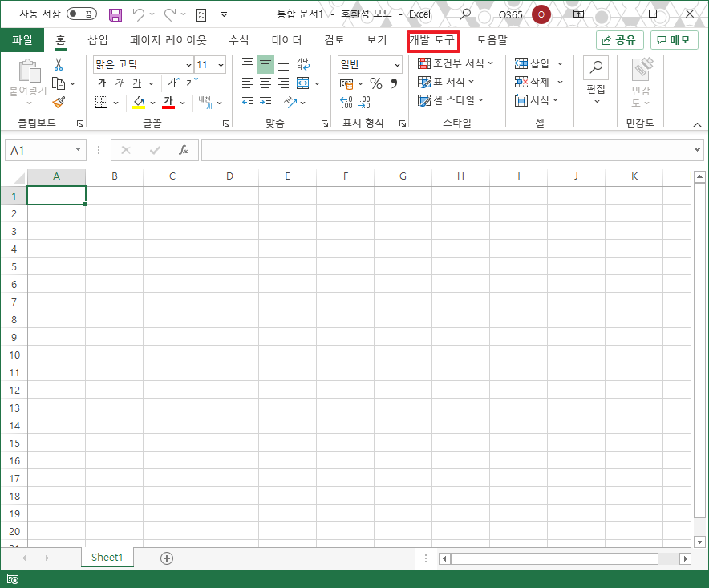Select the Sheet1 tab
This screenshot has width=709, height=588.
tap(107, 558)
